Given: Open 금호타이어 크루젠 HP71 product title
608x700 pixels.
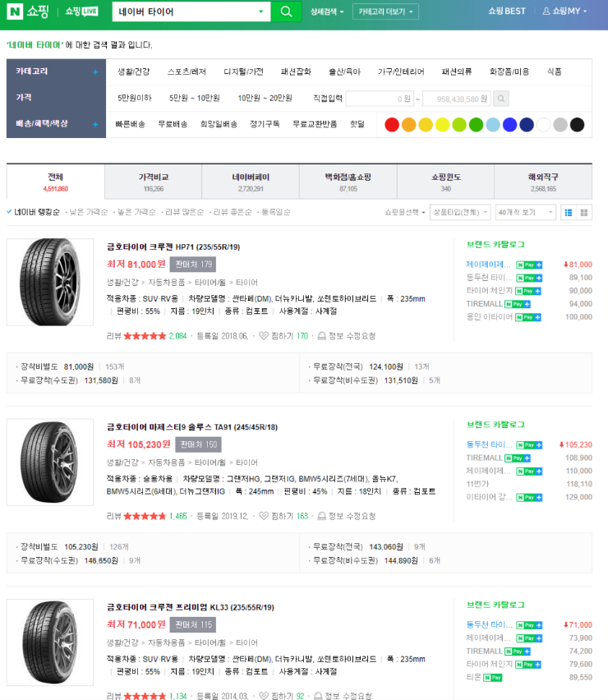Looking at the screenshot, I should click(x=173, y=246).
